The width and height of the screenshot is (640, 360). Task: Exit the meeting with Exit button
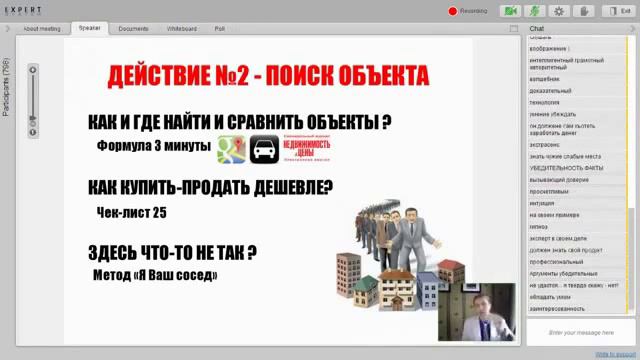tap(618, 11)
